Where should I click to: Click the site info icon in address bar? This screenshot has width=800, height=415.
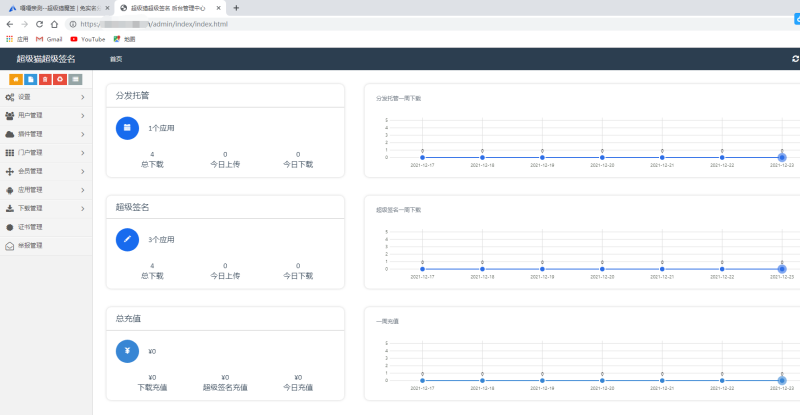tap(73, 24)
